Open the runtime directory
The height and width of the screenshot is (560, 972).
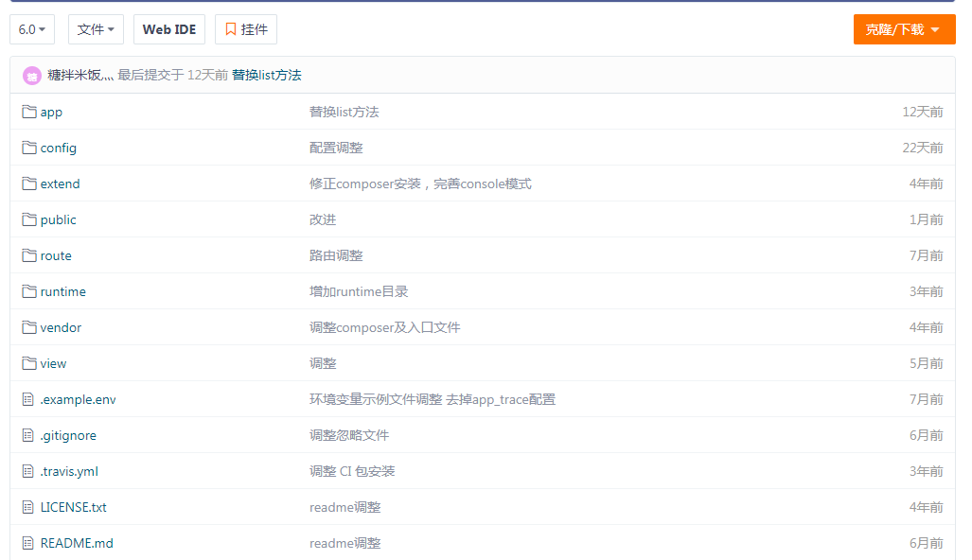tap(63, 291)
